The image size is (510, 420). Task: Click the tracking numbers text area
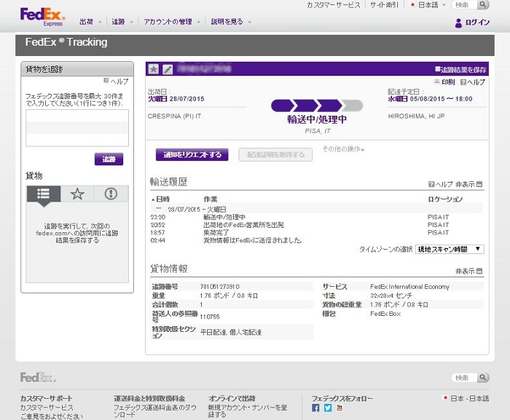point(77,128)
